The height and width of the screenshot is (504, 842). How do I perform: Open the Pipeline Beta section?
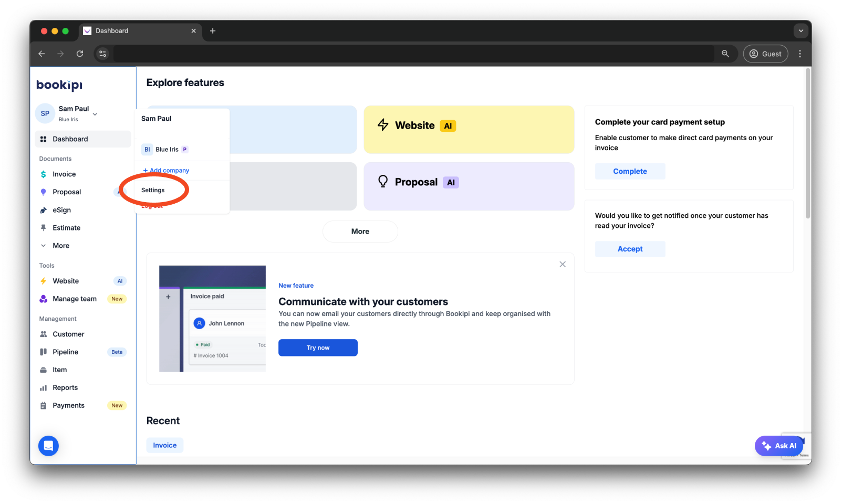[66, 352]
